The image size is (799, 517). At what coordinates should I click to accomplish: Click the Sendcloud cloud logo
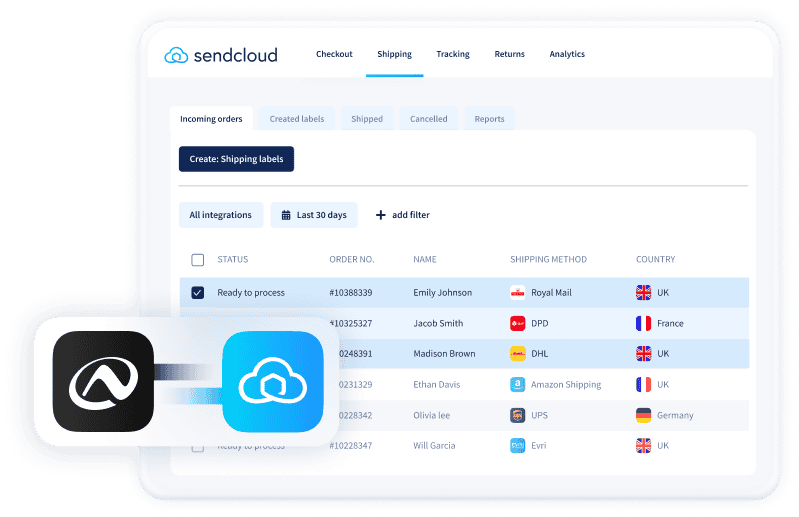point(176,55)
